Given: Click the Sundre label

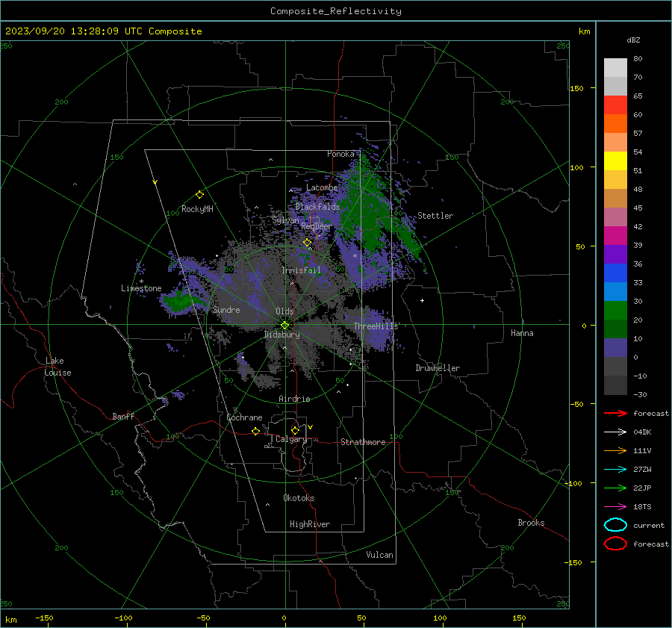Looking at the screenshot, I should tap(226, 309).
